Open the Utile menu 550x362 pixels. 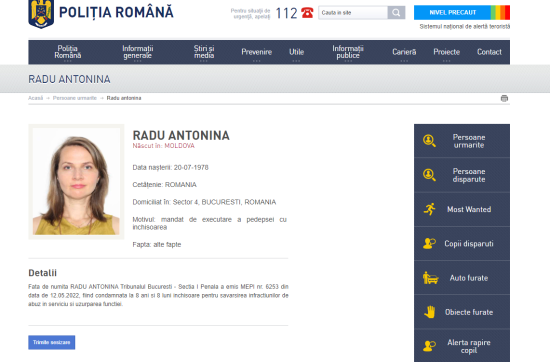tap(296, 52)
